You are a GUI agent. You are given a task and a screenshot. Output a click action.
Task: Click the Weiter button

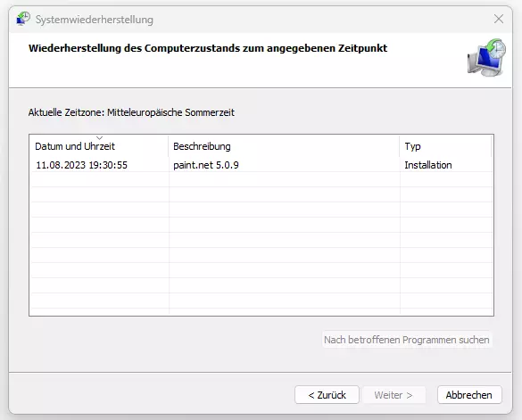[394, 395]
